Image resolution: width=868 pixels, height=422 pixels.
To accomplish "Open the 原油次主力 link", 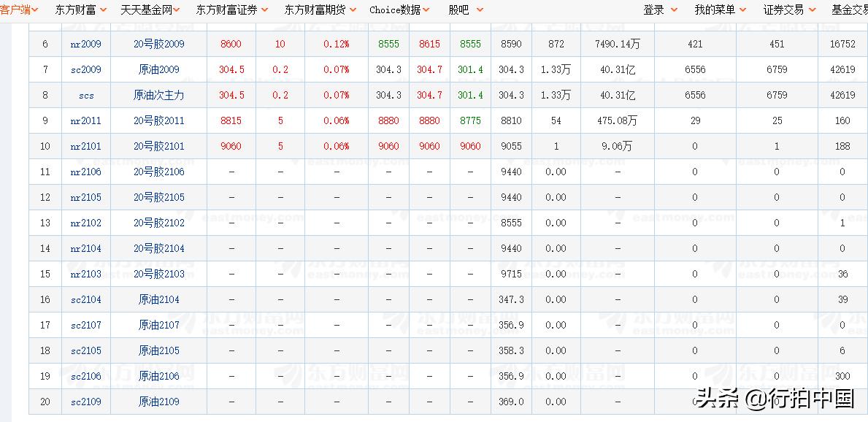I will tap(159, 95).
